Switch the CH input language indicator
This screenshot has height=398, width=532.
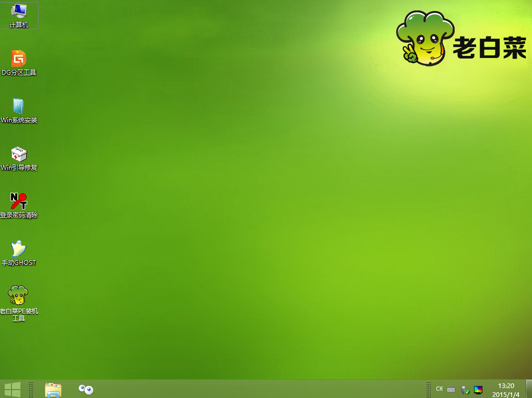click(x=440, y=389)
